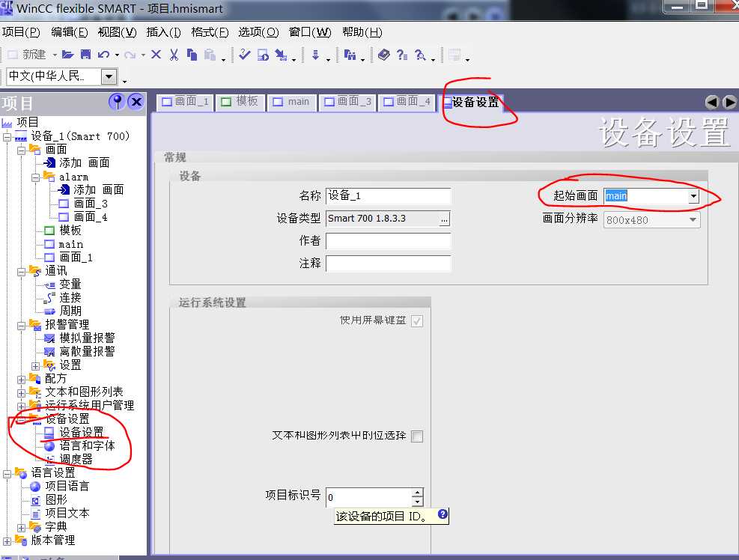Click the What's This help question icon
This screenshot has width=739, height=560.
[x=402, y=55]
